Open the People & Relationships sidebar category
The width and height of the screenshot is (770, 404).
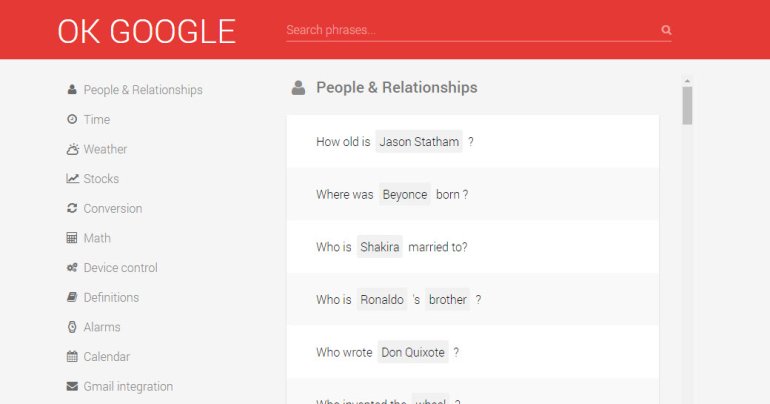(143, 90)
